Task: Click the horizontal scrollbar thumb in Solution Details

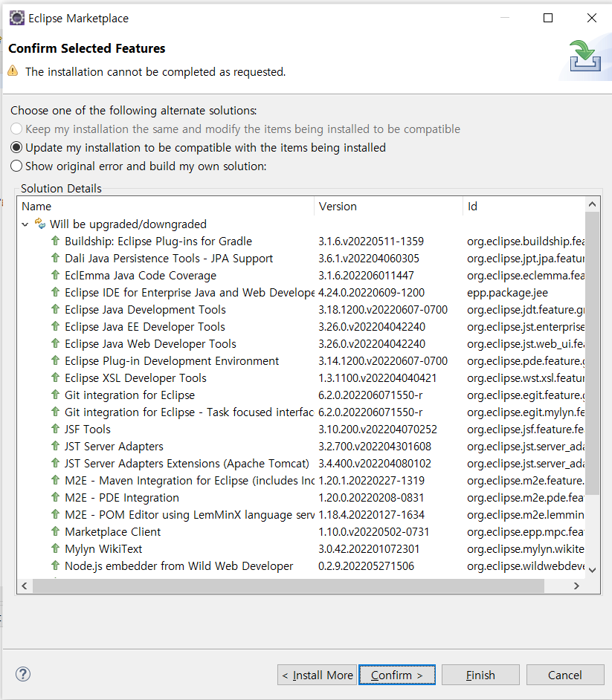Action: pyautogui.click(x=289, y=586)
